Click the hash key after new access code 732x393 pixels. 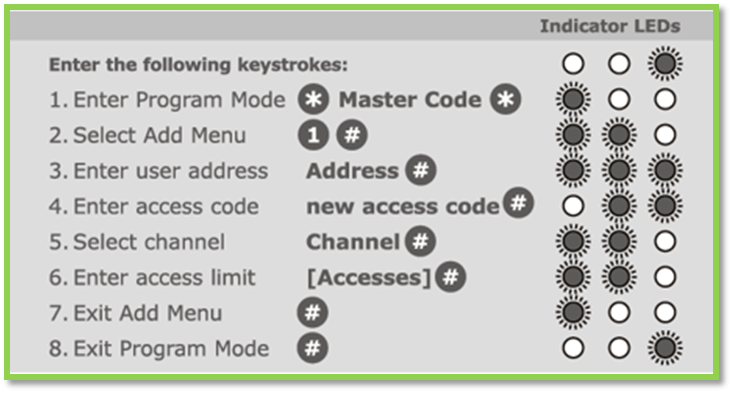pyautogui.click(x=518, y=203)
